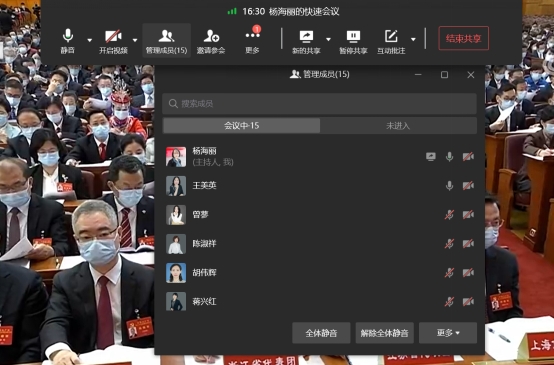This screenshot has width=554, height=365.
Task: Click 全体静音 button
Action: tap(321, 332)
